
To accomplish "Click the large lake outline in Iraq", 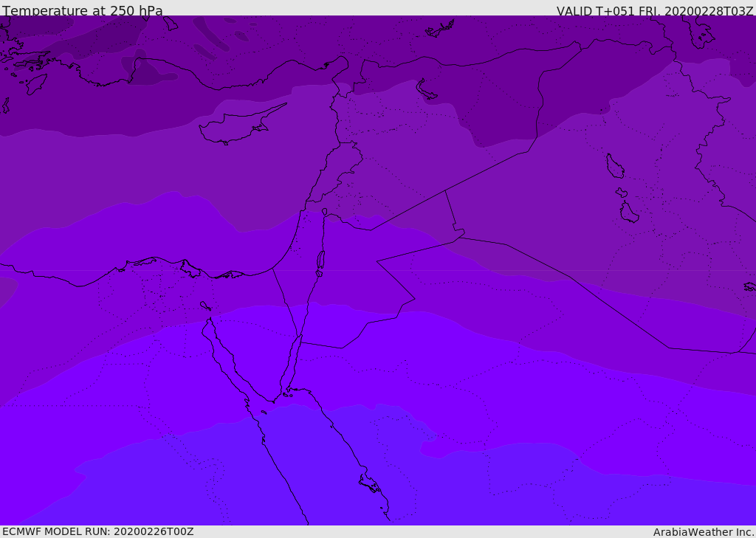I will tap(615, 166).
